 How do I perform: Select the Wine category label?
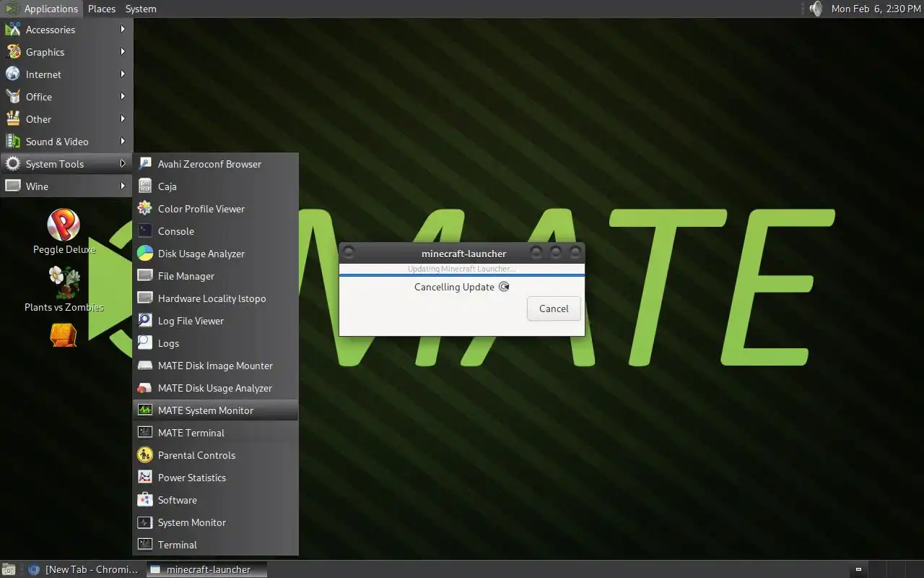pyautogui.click(x=37, y=186)
